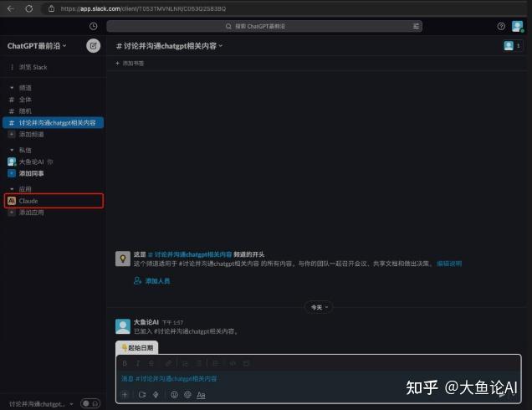Viewport: 532px width, 410px height.
Task: Open the Claude app in sidebar
Action: [x=54, y=201]
